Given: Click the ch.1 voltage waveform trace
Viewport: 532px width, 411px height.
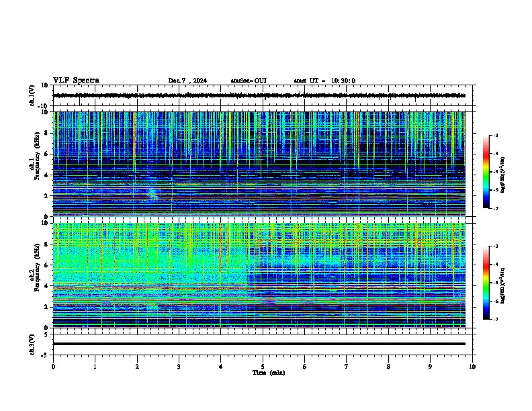Looking at the screenshot, I should tap(259, 95).
